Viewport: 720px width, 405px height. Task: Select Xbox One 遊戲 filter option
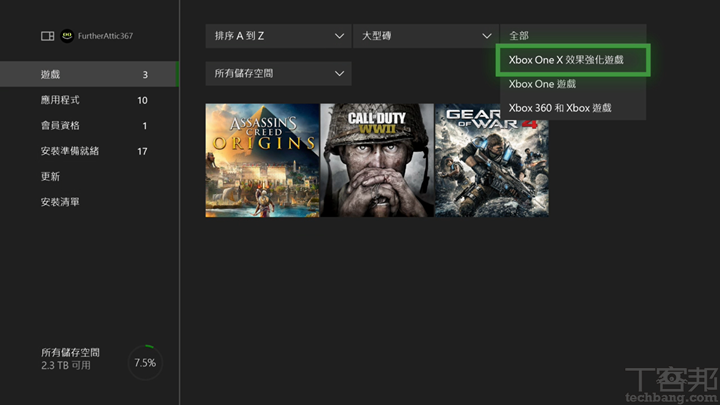coord(573,84)
